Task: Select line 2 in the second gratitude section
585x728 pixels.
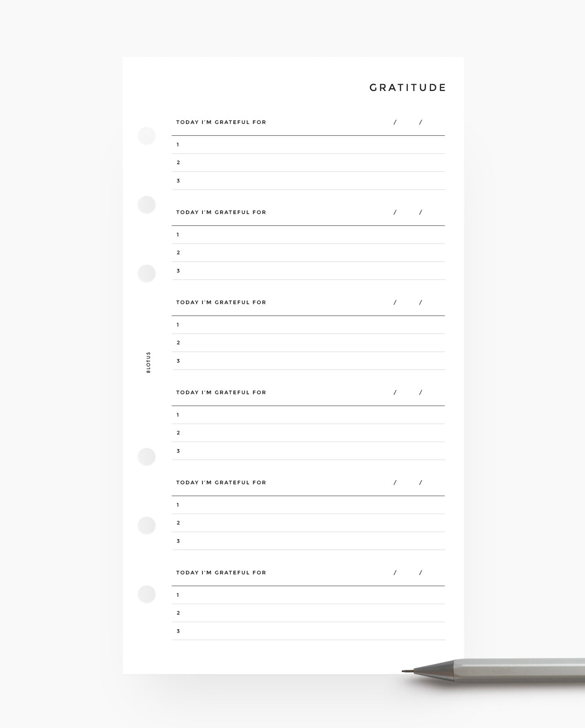Action: (x=308, y=253)
